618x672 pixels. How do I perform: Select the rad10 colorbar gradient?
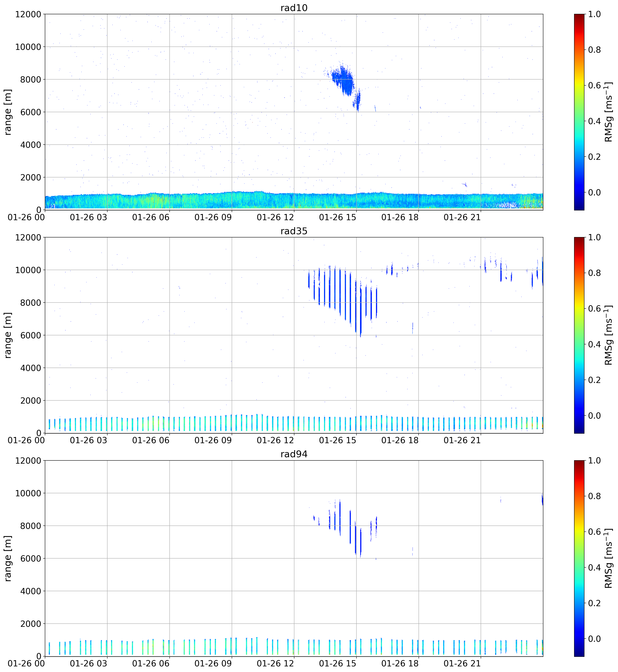pyautogui.click(x=579, y=112)
